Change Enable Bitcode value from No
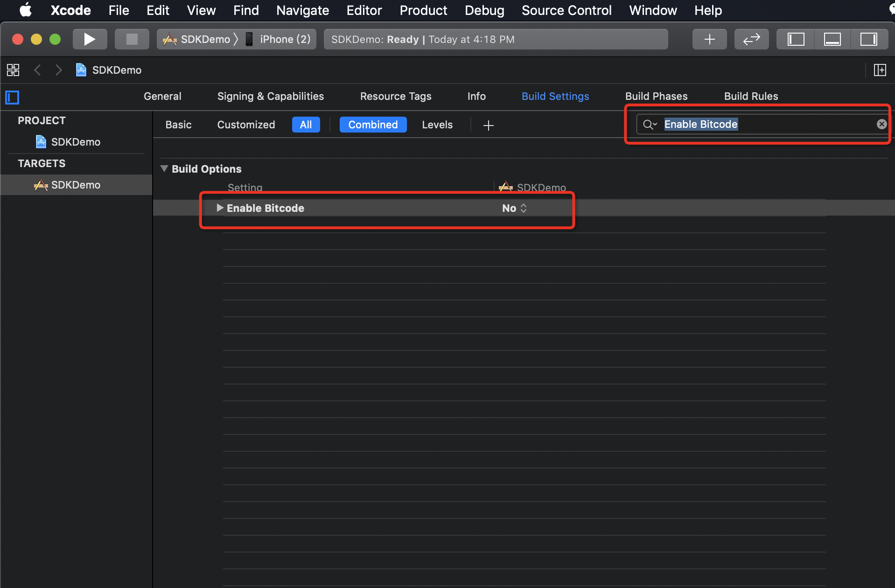The height and width of the screenshot is (588, 895). (x=514, y=208)
